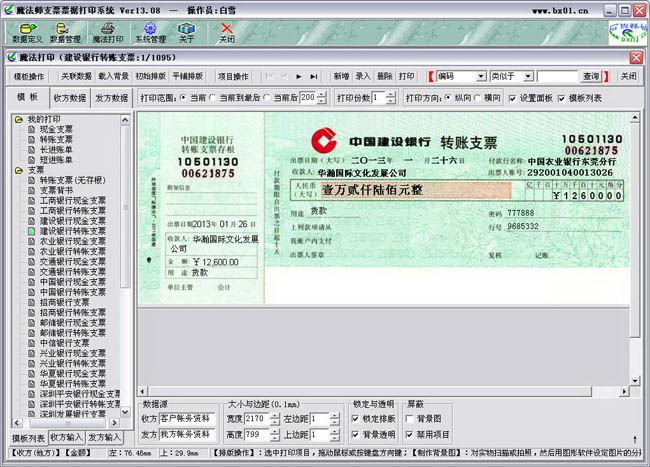Select the 当前后 print range radio
Viewport: 650px width, 467px height.
[267, 98]
